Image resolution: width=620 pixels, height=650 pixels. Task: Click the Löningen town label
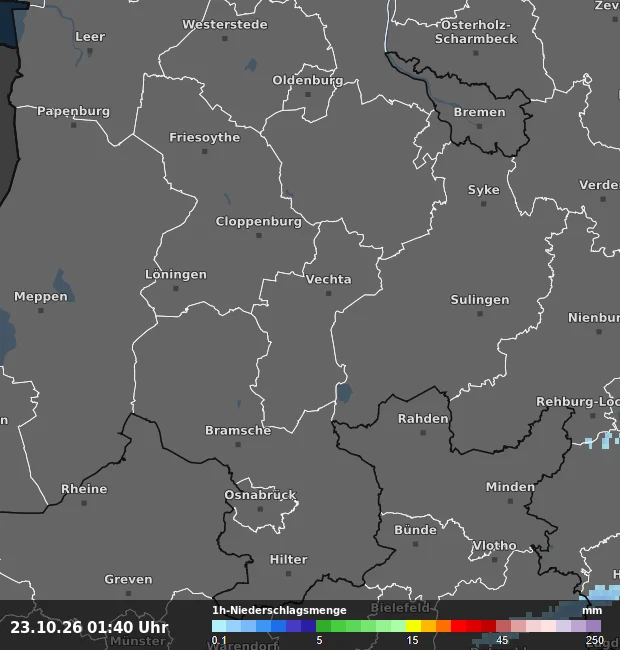click(176, 274)
